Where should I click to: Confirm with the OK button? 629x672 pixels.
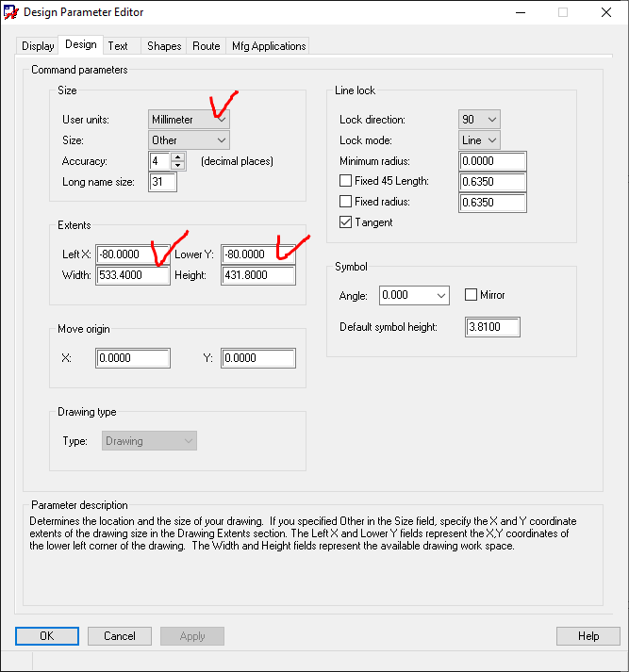47,635
